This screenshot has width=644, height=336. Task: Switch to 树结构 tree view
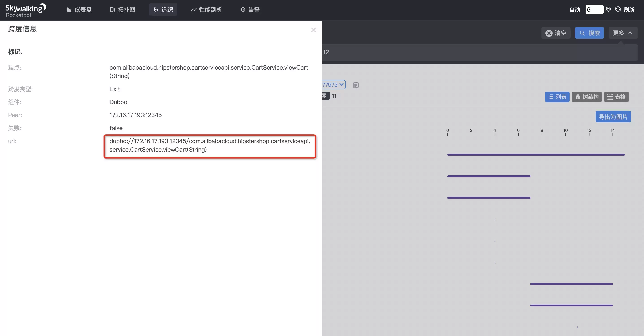[586, 97]
